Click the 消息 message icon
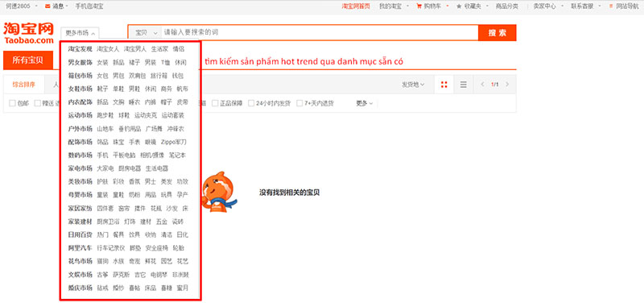This screenshot has height=307, width=644. (47, 6)
